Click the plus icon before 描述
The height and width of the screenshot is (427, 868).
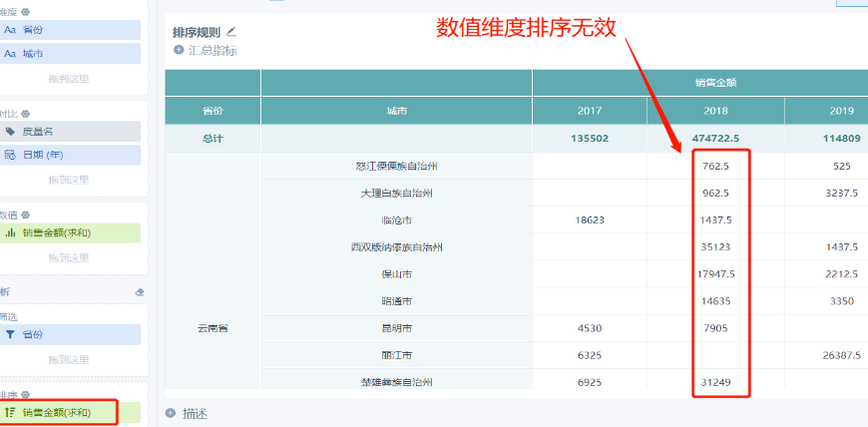[x=171, y=413]
